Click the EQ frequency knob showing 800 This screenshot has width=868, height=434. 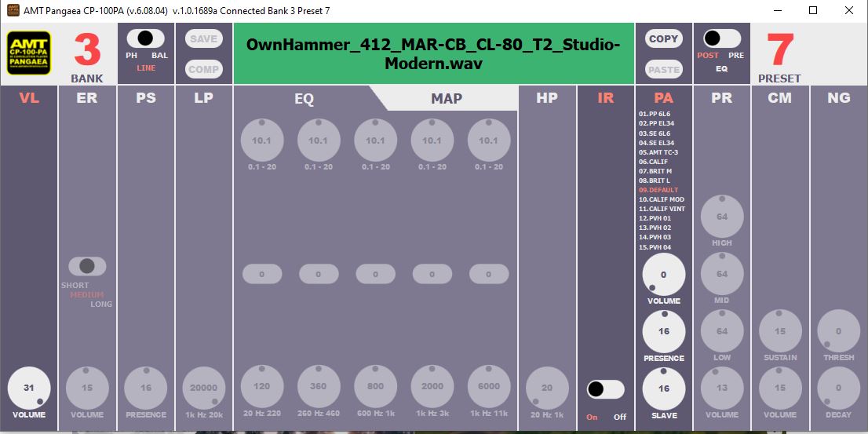[x=375, y=386]
